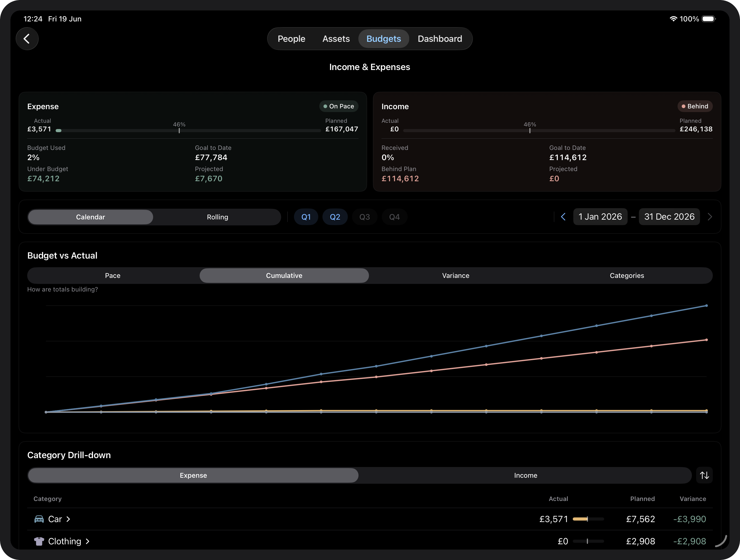Sort by the Actual column header
740x560 pixels.
[558, 498]
